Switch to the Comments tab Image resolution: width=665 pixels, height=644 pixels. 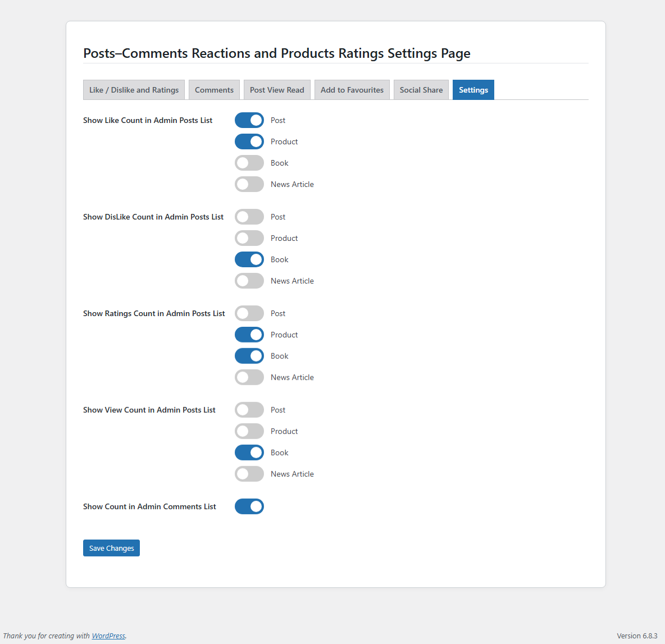click(x=214, y=90)
